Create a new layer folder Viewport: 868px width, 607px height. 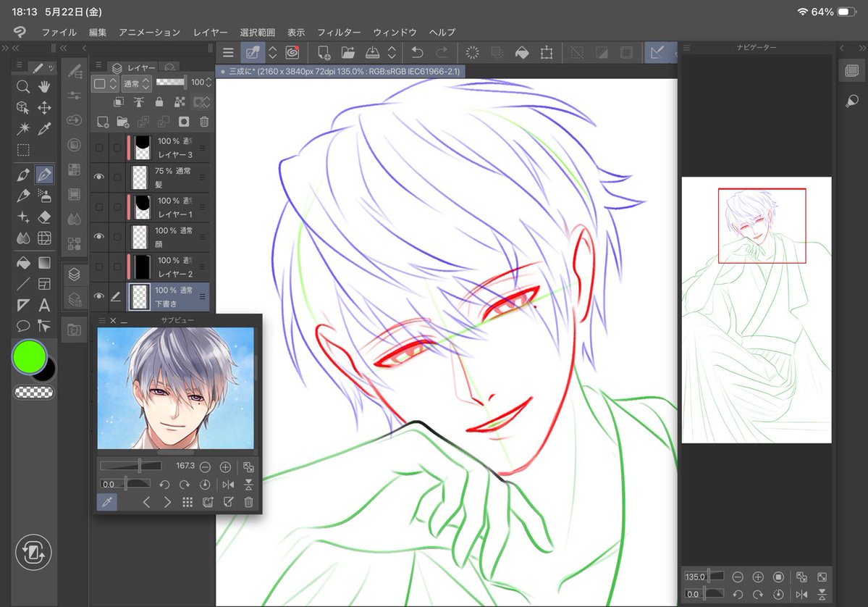click(123, 122)
